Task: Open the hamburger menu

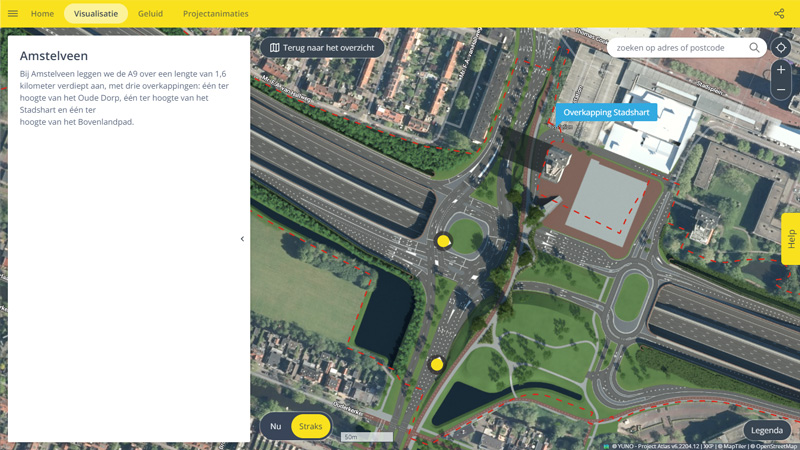Action: [x=13, y=14]
